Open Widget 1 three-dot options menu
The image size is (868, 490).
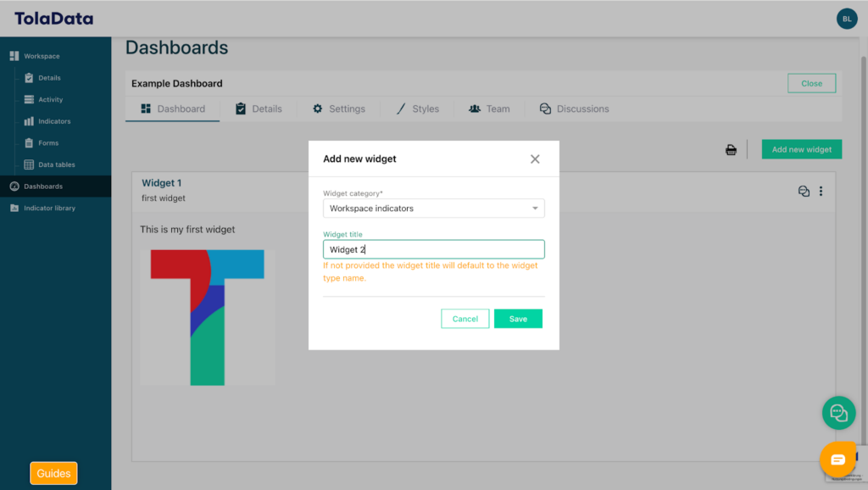[x=821, y=192]
